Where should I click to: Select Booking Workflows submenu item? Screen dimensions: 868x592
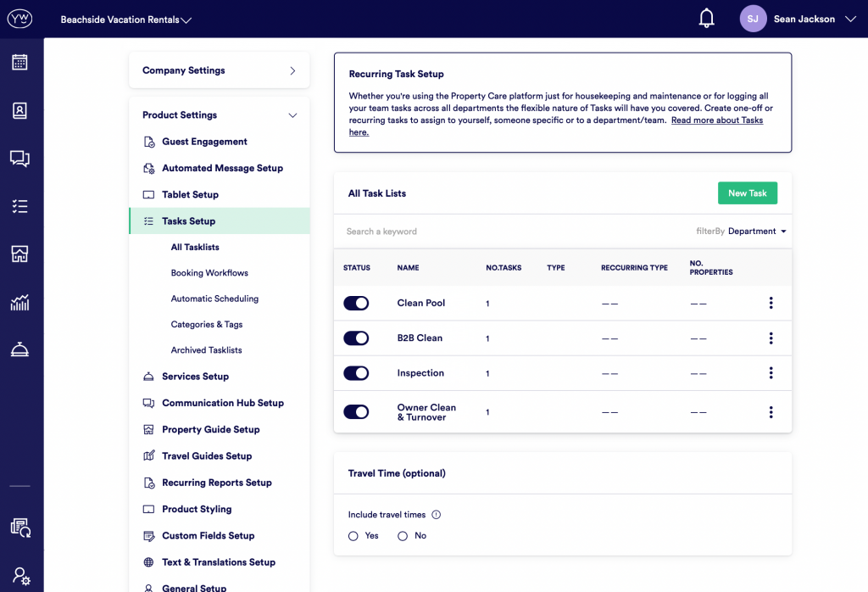[x=209, y=273]
